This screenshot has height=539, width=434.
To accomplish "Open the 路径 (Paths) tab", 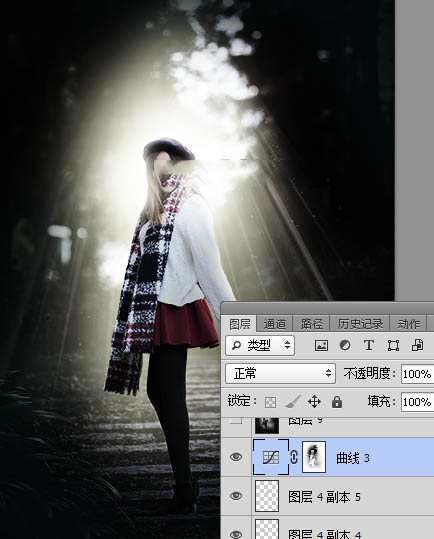I will (x=311, y=324).
